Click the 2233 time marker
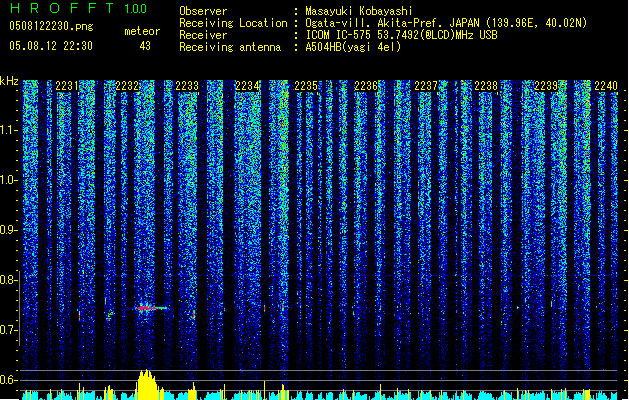This screenshot has height=400, width=629. [187, 86]
